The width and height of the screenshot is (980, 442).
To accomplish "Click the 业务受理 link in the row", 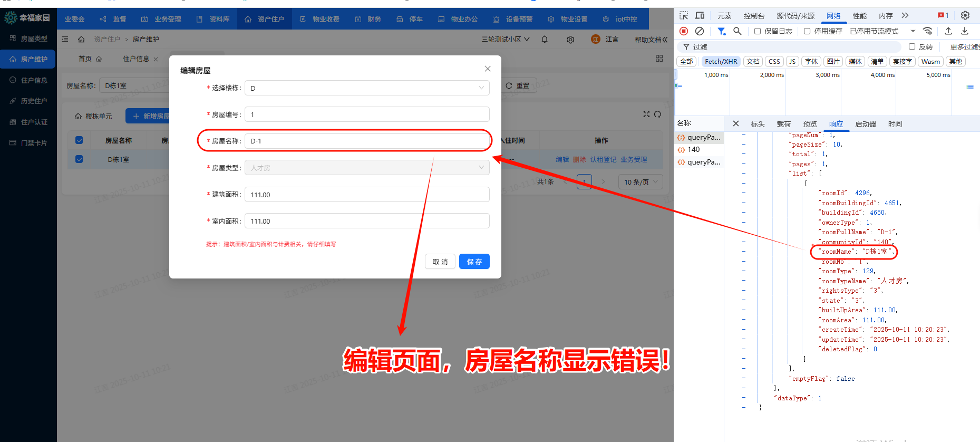I will click(x=634, y=159).
